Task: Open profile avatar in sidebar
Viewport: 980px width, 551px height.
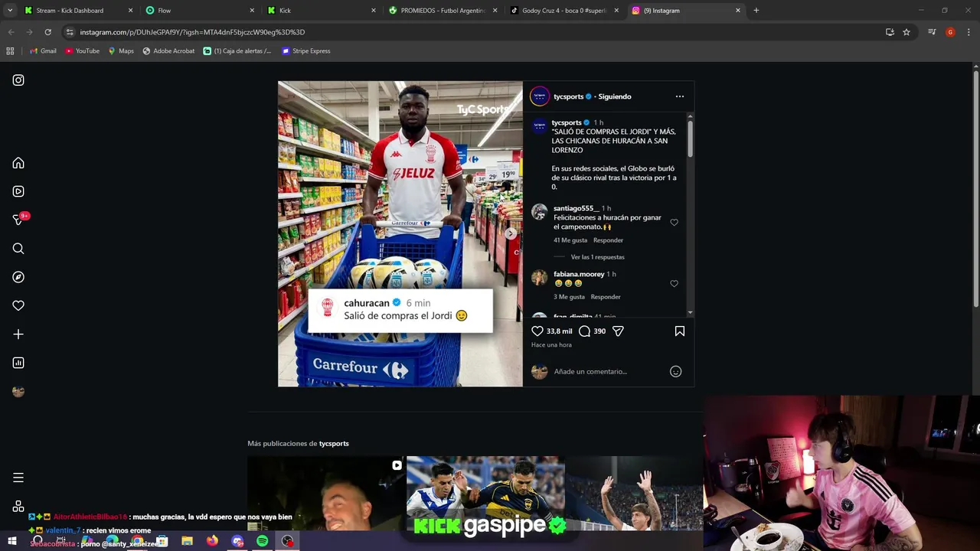Action: tap(18, 391)
